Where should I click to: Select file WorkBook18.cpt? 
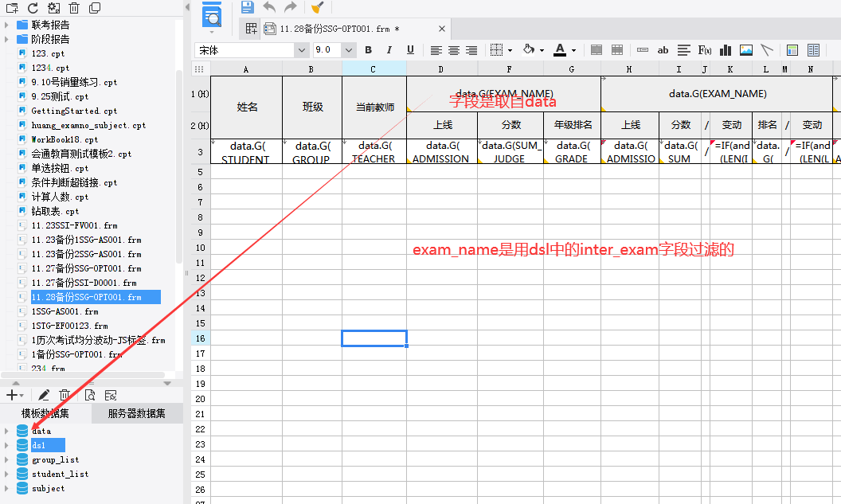[x=65, y=139]
